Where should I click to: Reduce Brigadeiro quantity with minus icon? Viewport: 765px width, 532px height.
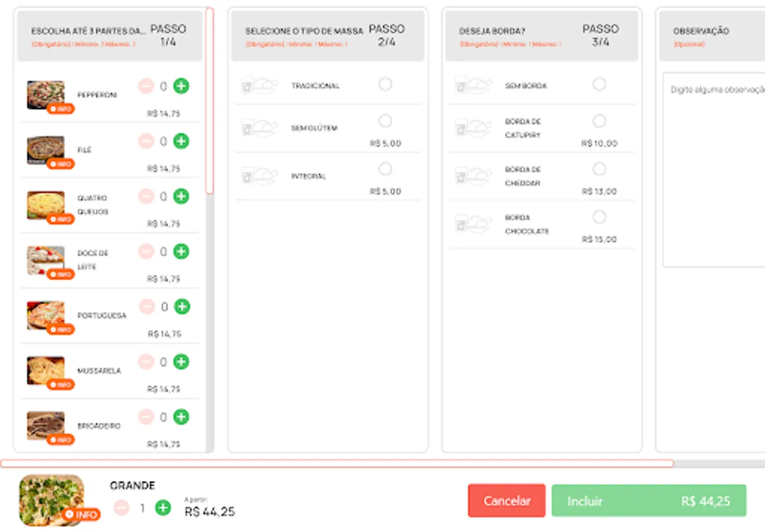pyautogui.click(x=146, y=417)
